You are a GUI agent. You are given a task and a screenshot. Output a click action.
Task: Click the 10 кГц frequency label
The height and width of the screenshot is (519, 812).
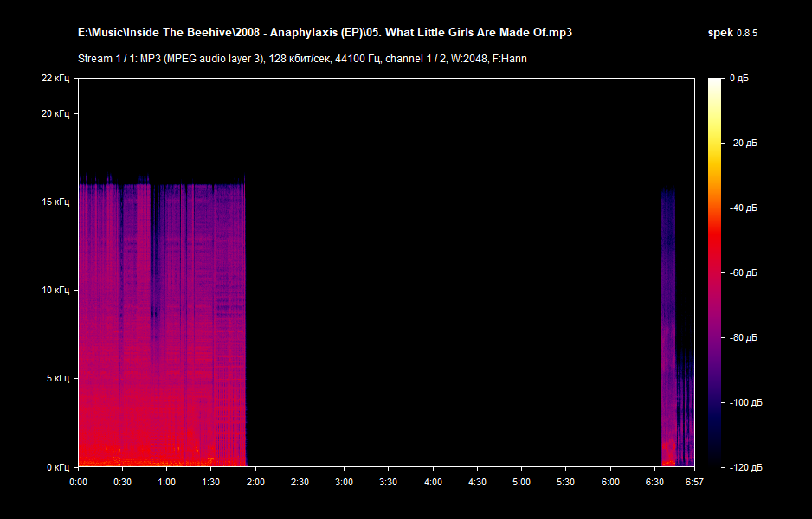click(x=55, y=290)
